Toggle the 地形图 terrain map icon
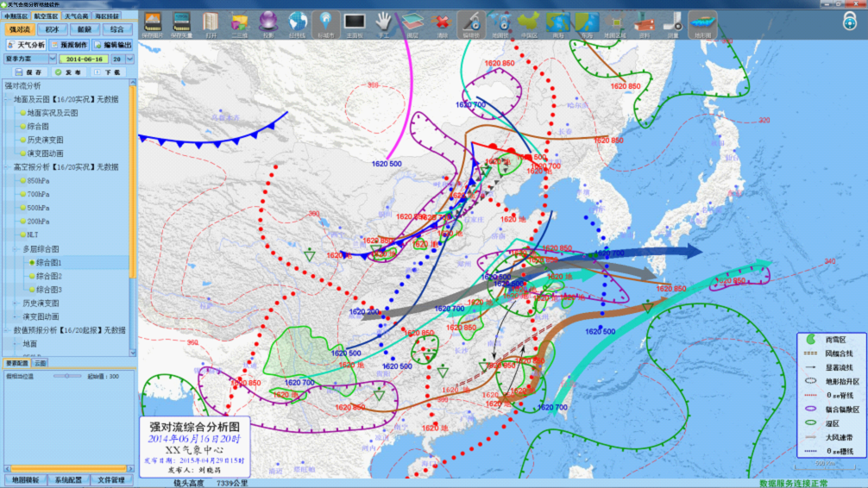The height and width of the screenshot is (488, 868). pyautogui.click(x=702, y=25)
